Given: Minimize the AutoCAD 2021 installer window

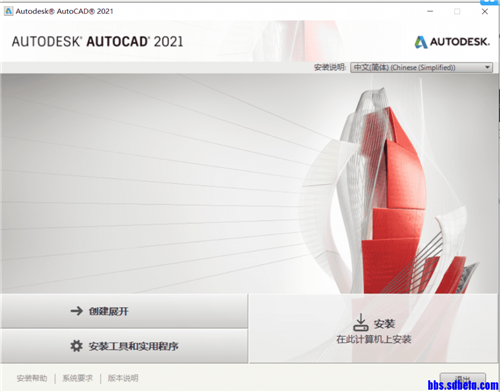Looking at the screenshot, I should (430, 12).
